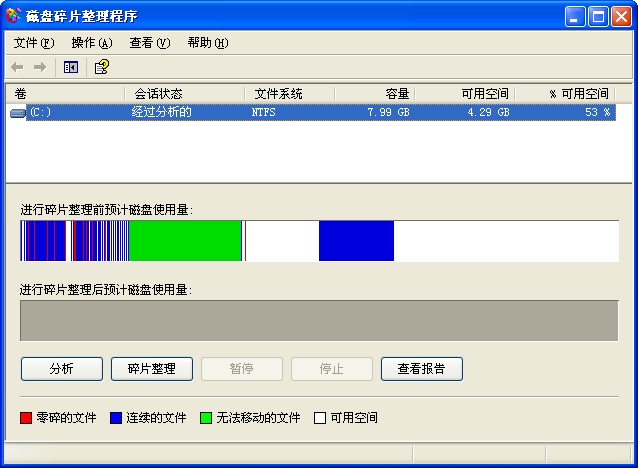Click the 零碎的文件 legend label
Viewport: 638px width, 468px height.
click(x=66, y=418)
